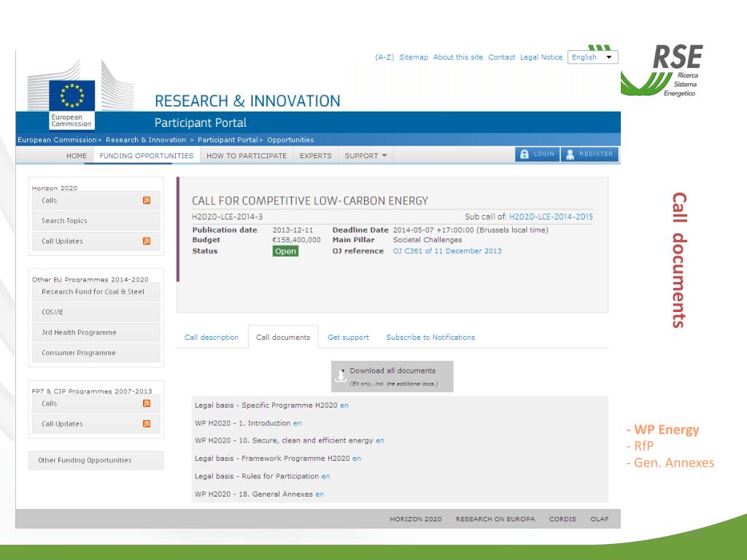Click the Register button

[x=589, y=155]
